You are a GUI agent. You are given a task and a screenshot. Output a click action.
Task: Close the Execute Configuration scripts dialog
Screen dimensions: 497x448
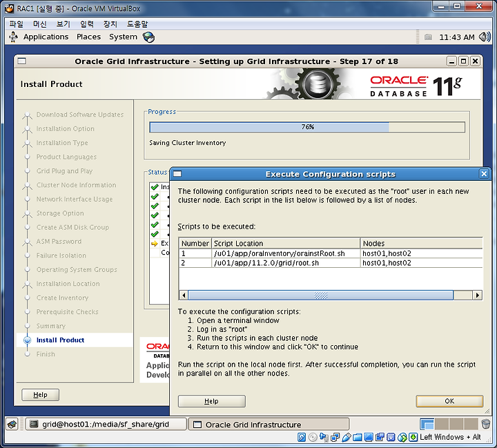[484, 174]
